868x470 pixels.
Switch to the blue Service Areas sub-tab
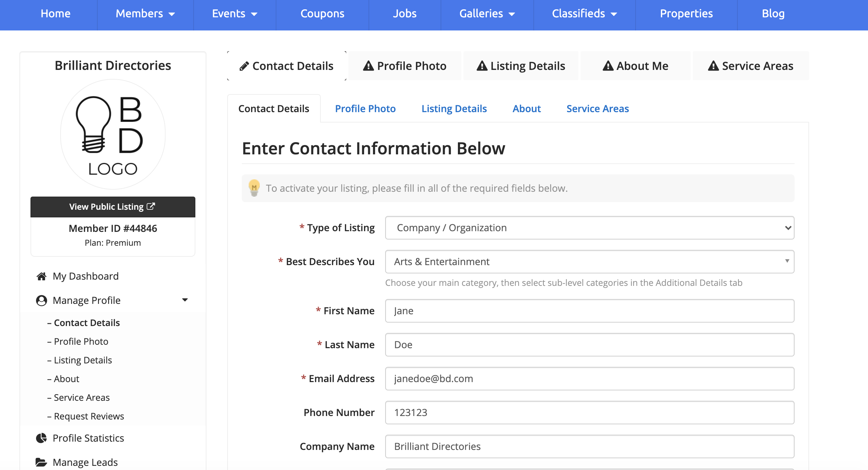coord(597,109)
